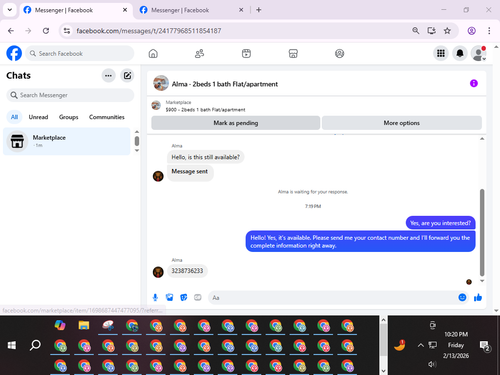500x375 pixels.
Task: Go to the Facebook Home feed icon
Action: tap(153, 53)
